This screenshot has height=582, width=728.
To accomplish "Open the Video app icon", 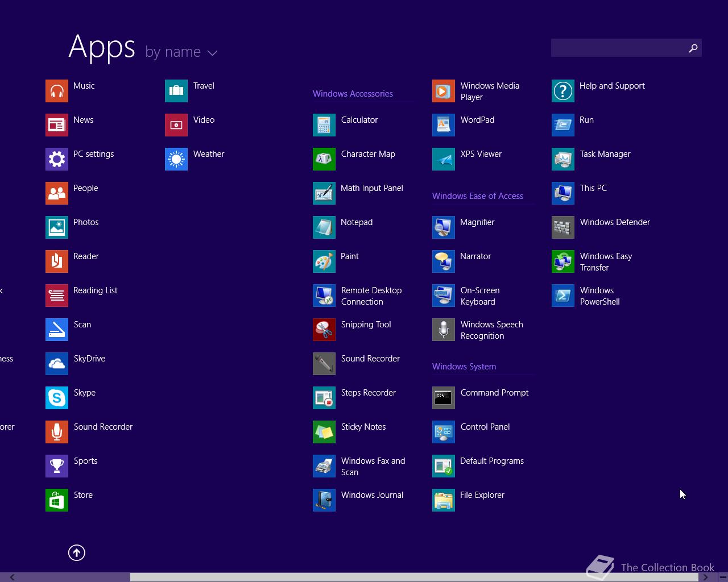I will 176,125.
